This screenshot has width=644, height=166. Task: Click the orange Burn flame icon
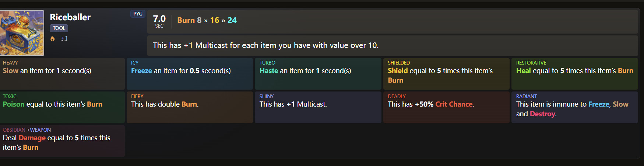point(53,38)
